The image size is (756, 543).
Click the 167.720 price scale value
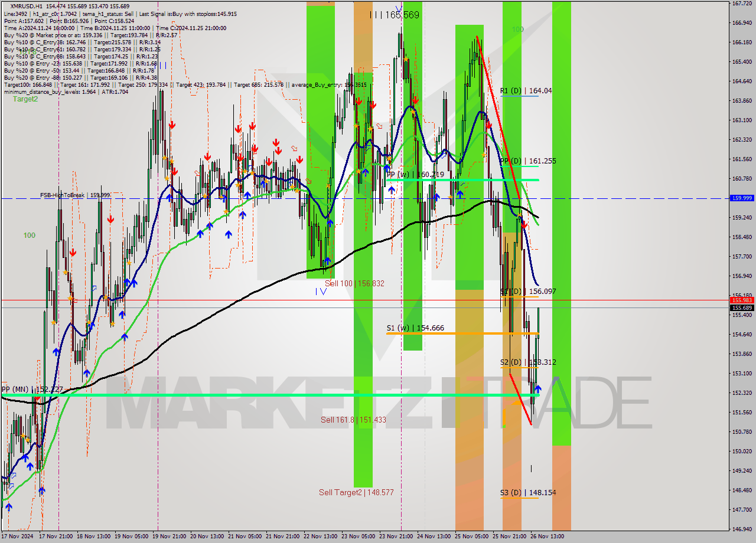coord(742,4)
